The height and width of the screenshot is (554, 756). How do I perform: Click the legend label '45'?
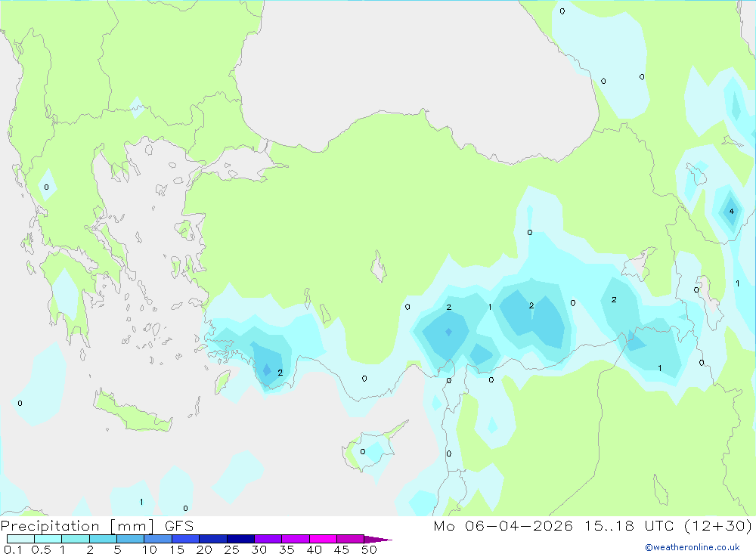click(x=342, y=549)
